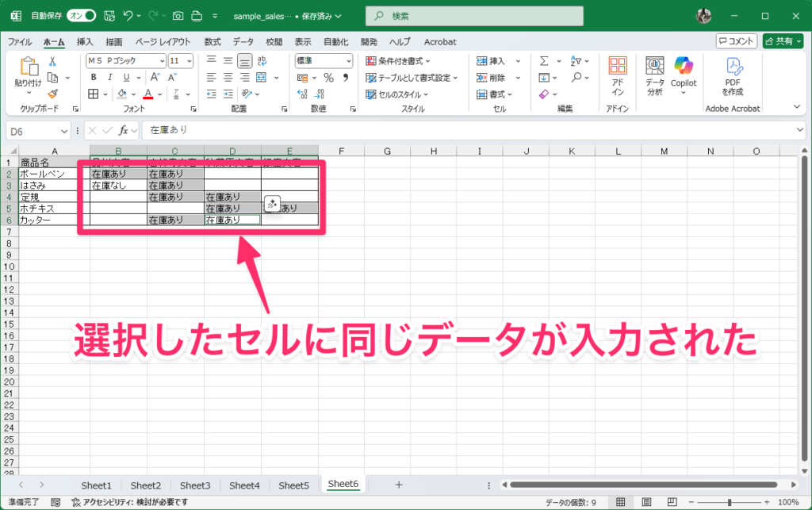Click the PDFを作成 Acrobat icon

click(x=733, y=75)
